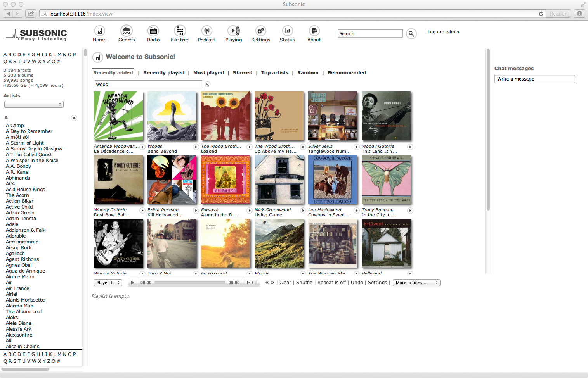Select the Recently played tab
The image size is (588, 378).
coord(164,72)
